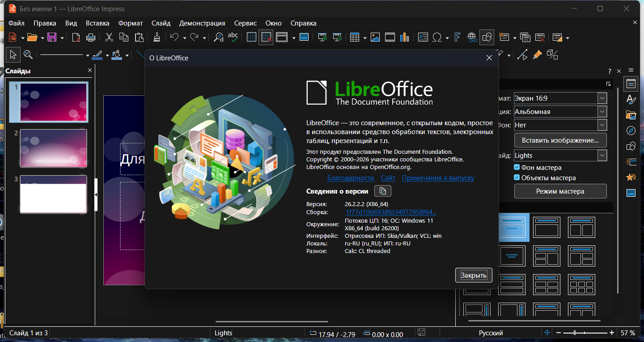Open the Navigator compass icon in sidebar
Image resolution: width=644 pixels, height=342 pixels.
(x=631, y=131)
